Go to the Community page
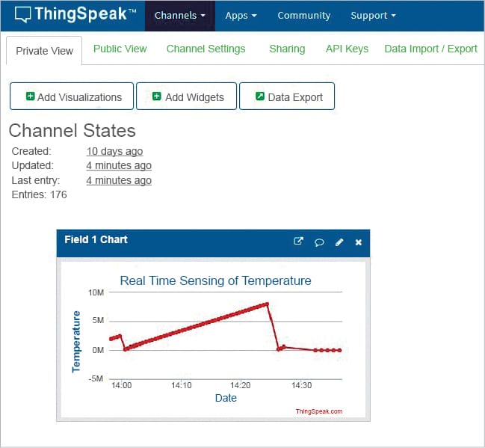This screenshot has width=485, height=448. click(303, 16)
